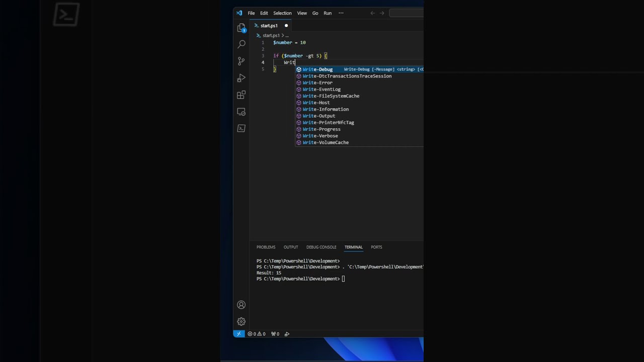The height and width of the screenshot is (362, 644).
Task: Click the unsaved dot on start.ps1 tab
Action: (286, 26)
